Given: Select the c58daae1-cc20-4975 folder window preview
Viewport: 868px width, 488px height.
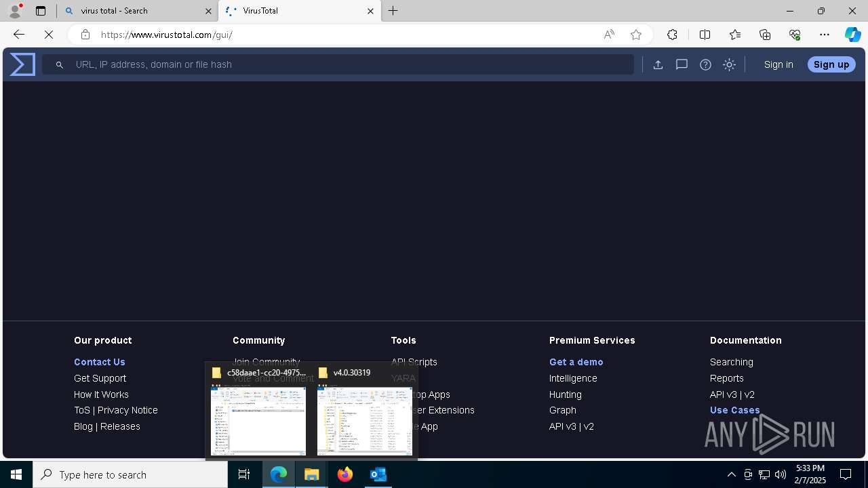Looking at the screenshot, I should click(x=258, y=411).
